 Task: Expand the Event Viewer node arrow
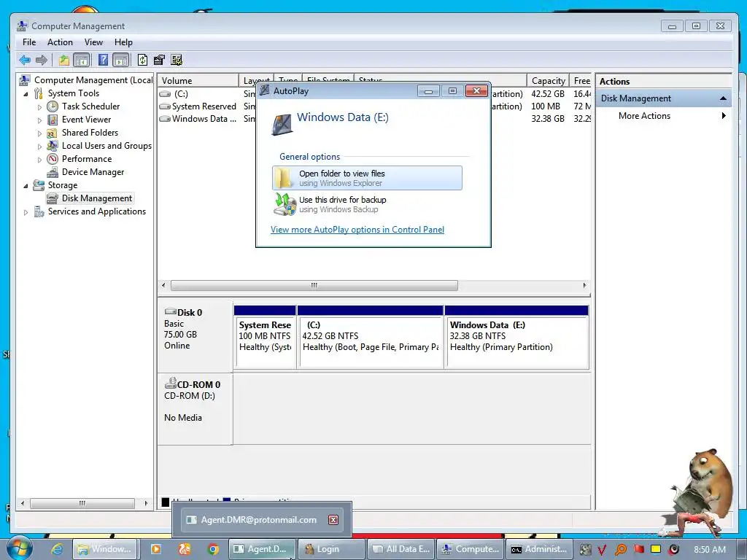(40, 120)
